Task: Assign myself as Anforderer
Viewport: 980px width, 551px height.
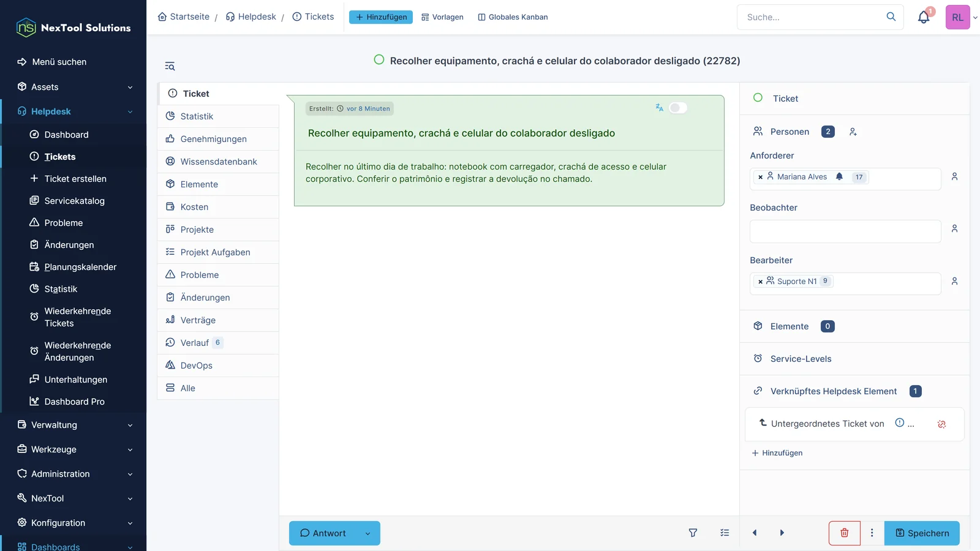Action: tap(954, 176)
